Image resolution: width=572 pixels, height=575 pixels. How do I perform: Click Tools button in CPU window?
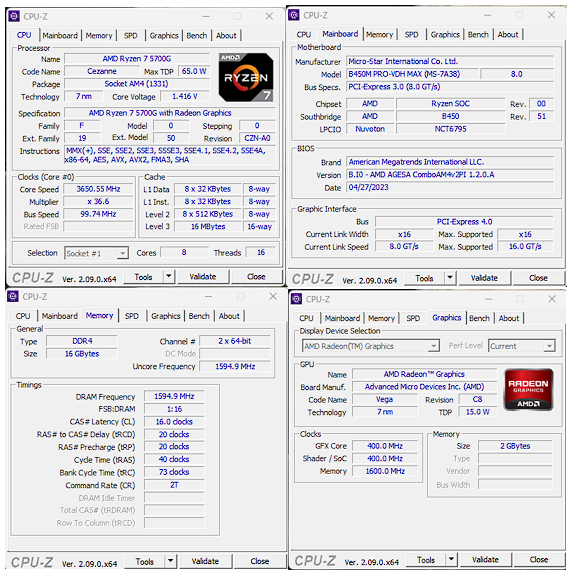coord(143,277)
